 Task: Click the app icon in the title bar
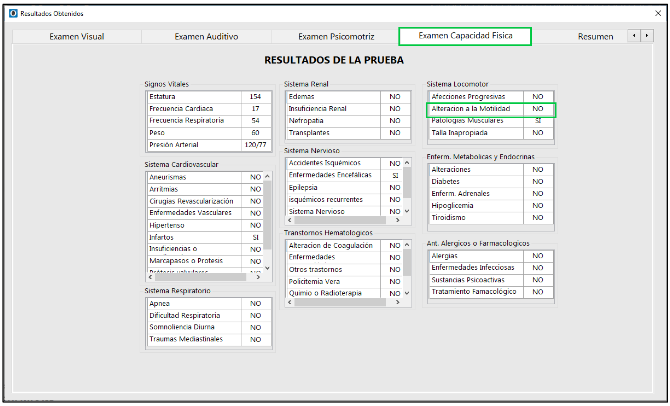(13, 13)
